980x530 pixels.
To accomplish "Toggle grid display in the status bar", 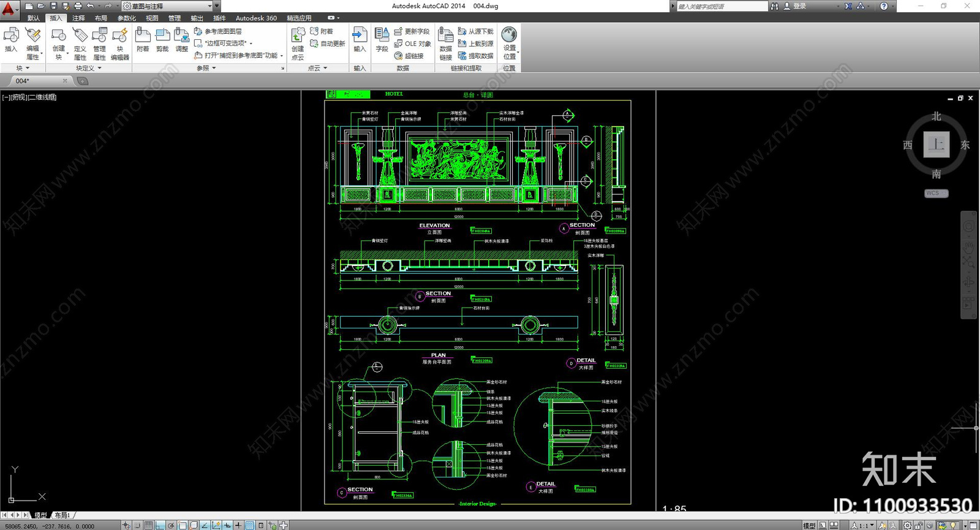I will click(x=149, y=525).
